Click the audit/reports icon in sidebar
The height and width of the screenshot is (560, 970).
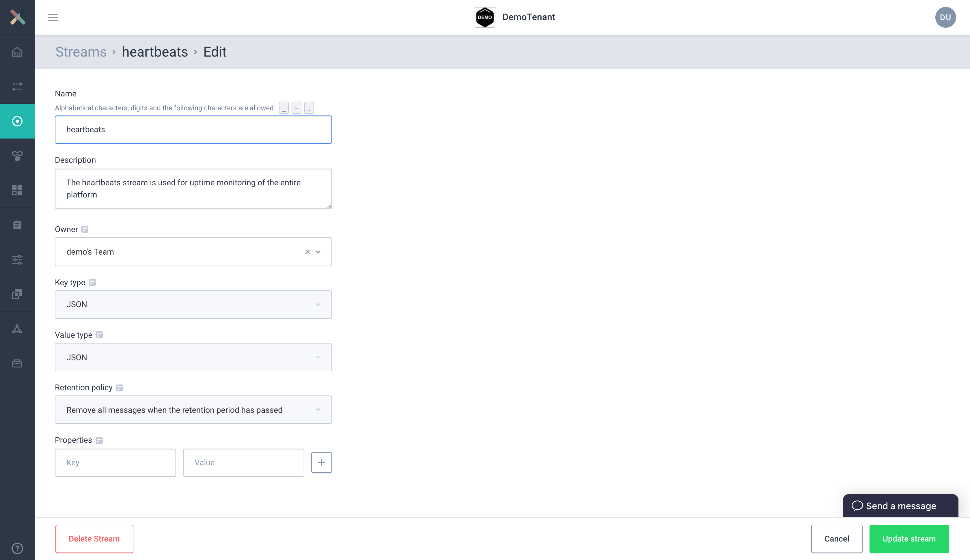pos(17,225)
